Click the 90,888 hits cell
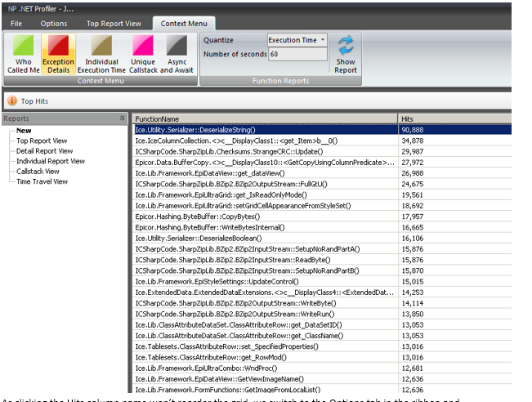The height and width of the screenshot is (402, 532). point(455,130)
